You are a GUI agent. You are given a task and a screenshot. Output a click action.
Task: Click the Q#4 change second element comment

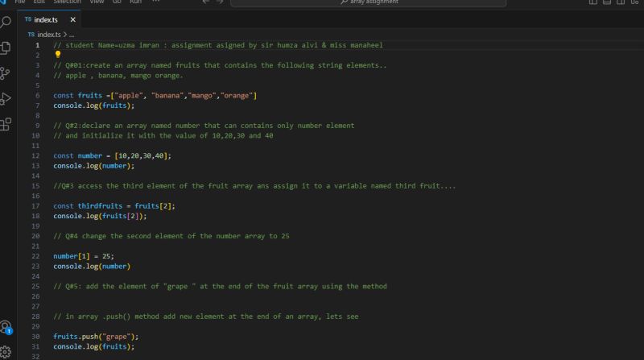171,236
